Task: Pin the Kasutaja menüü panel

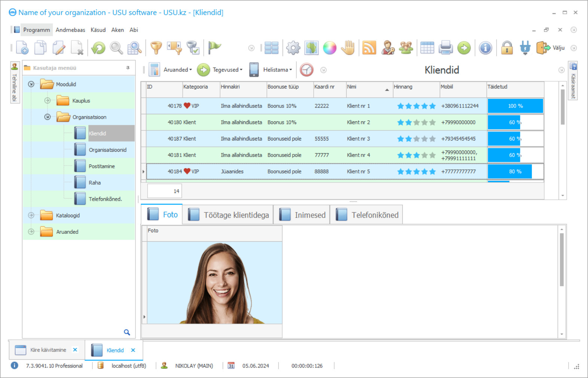Action: 128,68
